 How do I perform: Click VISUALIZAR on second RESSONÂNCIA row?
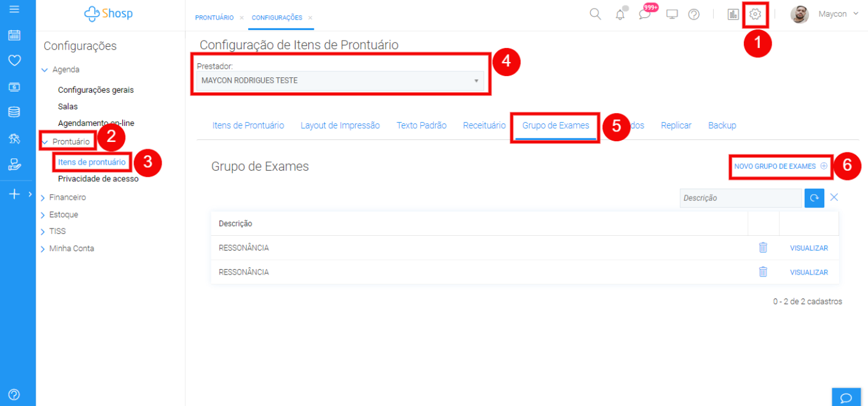[x=808, y=272]
